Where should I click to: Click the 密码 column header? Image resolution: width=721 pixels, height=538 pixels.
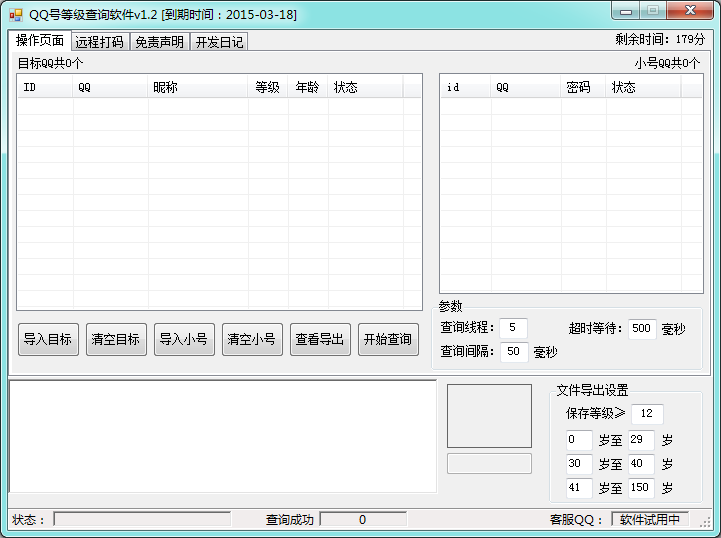coord(583,87)
